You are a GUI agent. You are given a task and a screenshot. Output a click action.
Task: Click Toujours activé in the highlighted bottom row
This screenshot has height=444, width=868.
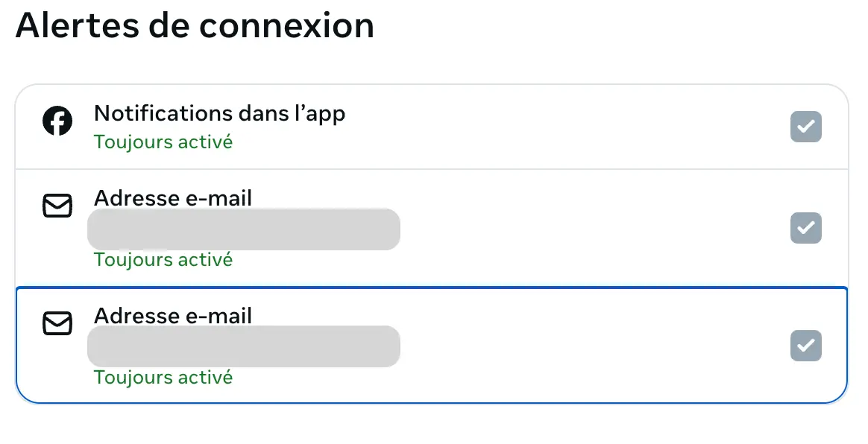click(x=163, y=377)
